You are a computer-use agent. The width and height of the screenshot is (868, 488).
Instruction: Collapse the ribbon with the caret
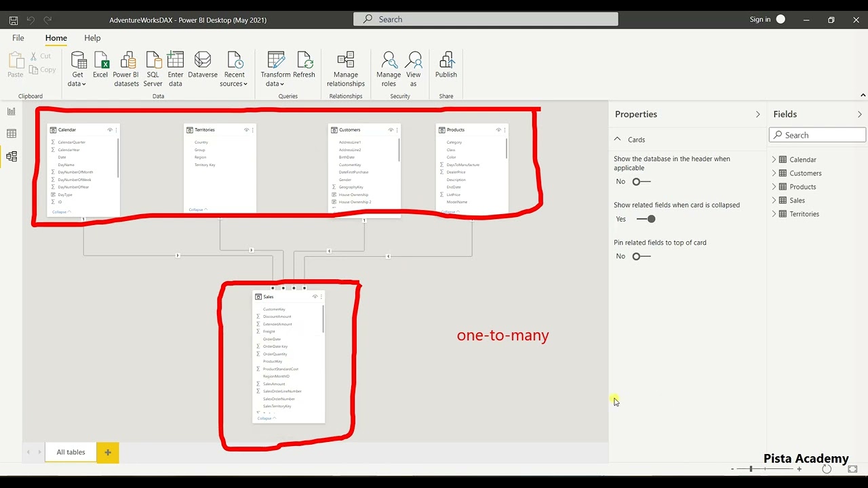tap(863, 96)
